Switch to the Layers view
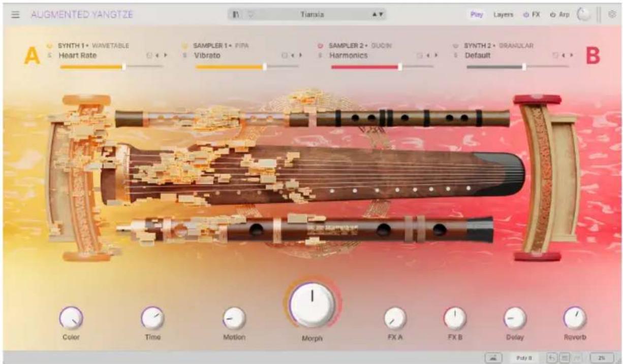623x364 pixels. [x=503, y=15]
